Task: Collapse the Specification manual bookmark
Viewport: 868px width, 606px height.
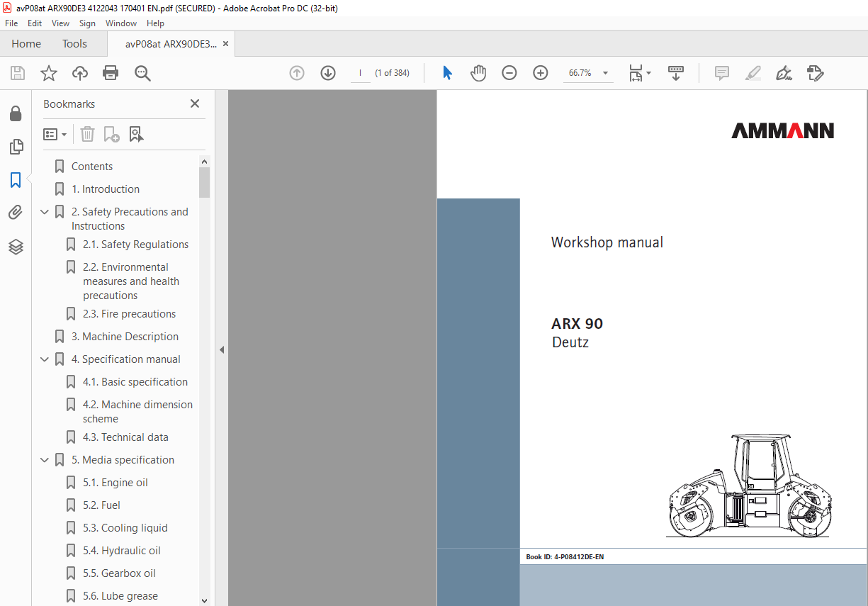Action: (45, 359)
